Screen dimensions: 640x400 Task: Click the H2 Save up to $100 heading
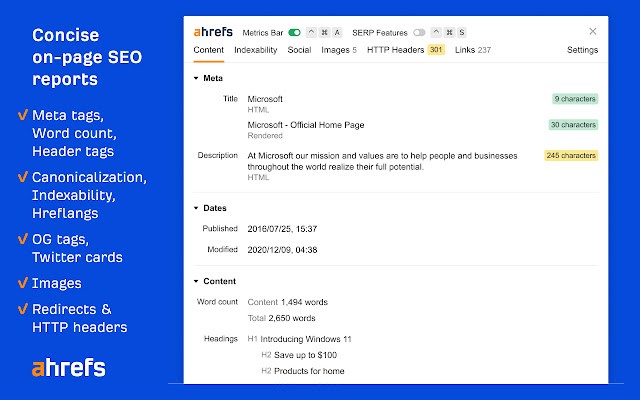tap(299, 355)
